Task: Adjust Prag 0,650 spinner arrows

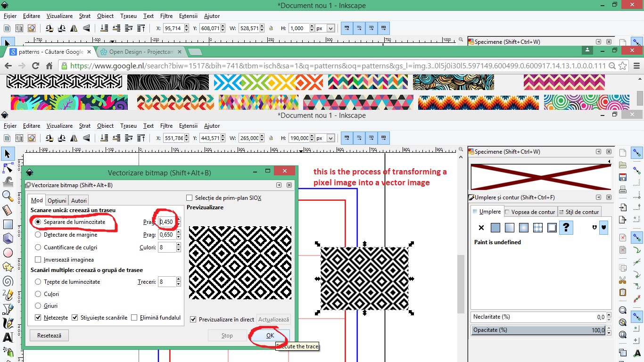Action: point(178,234)
